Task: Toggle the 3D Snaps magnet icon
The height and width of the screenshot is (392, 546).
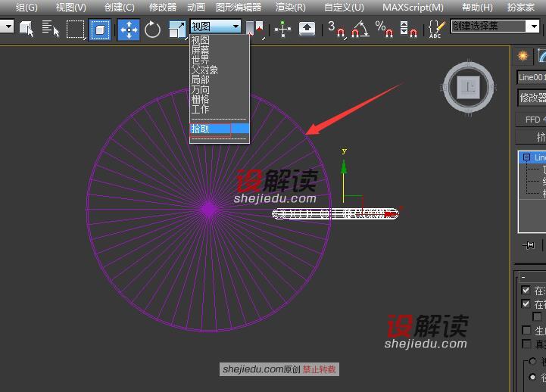Action: [337, 29]
